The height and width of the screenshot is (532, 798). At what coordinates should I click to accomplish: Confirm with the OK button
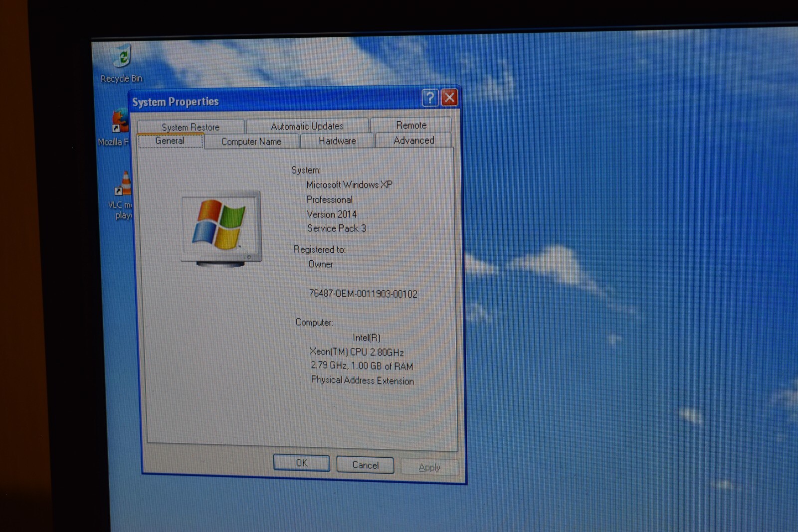(x=301, y=463)
